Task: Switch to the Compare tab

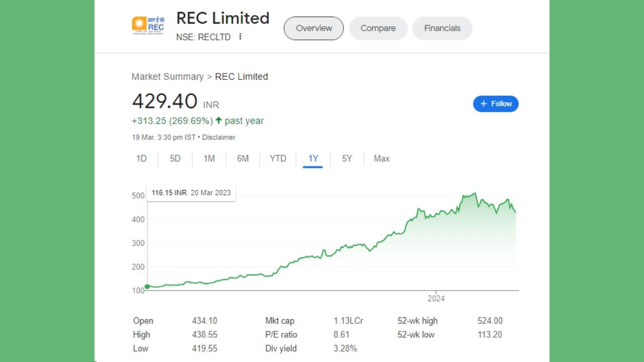Action: click(378, 28)
